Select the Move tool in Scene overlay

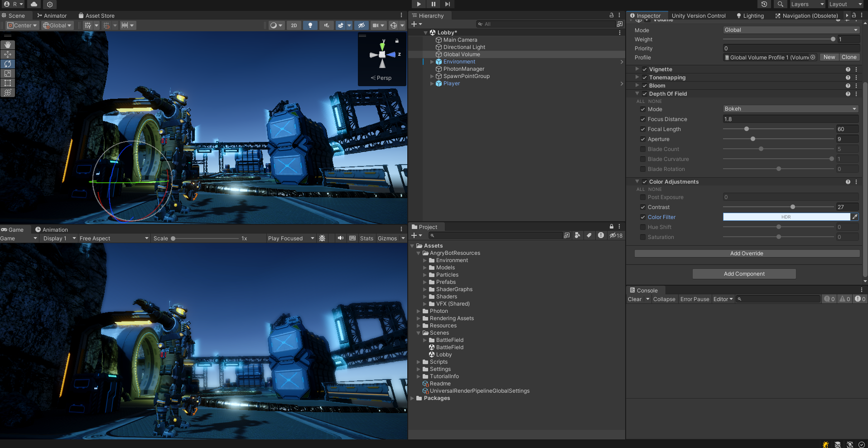(8, 54)
